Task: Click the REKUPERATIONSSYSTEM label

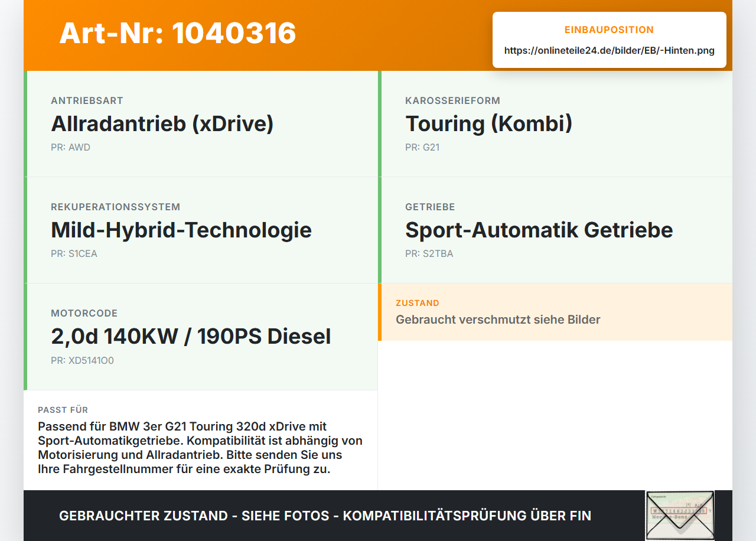Action: click(116, 207)
